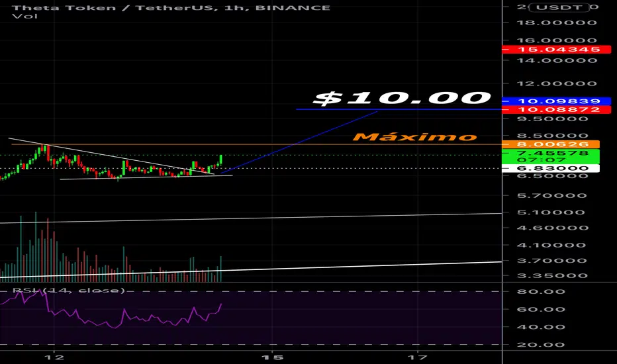Click the date label 12 on time axis

point(54,357)
